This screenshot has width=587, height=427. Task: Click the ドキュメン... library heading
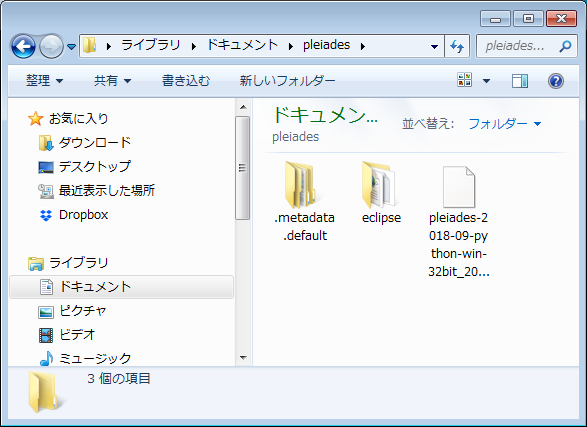click(325, 115)
